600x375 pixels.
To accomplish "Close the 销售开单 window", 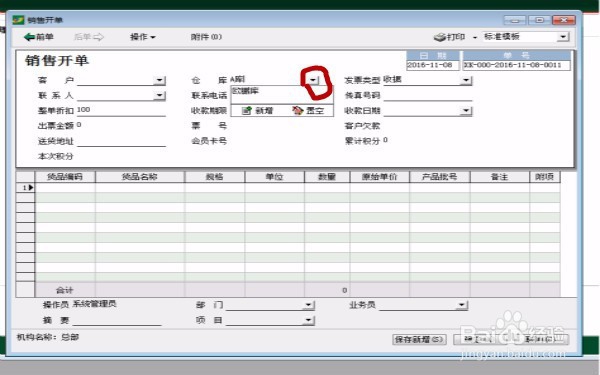I will click(x=564, y=20).
